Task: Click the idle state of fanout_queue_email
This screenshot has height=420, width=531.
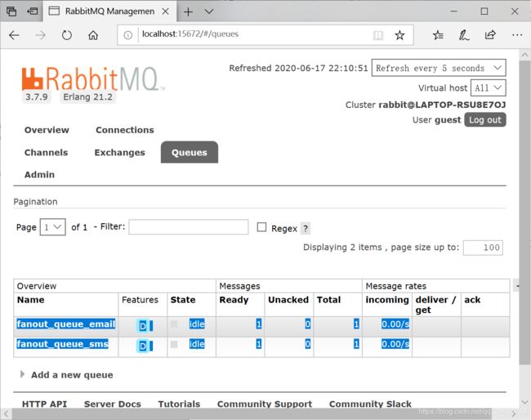Action: click(197, 324)
